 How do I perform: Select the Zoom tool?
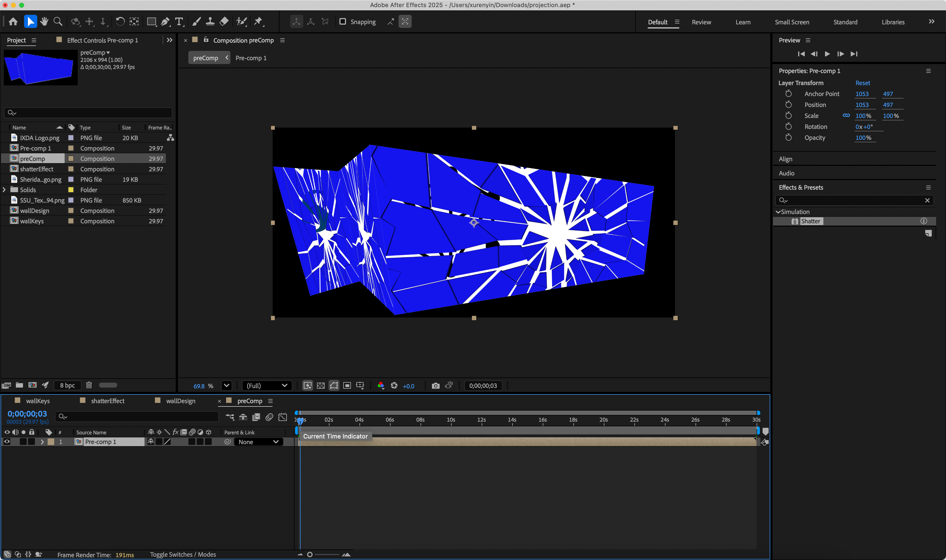(57, 22)
